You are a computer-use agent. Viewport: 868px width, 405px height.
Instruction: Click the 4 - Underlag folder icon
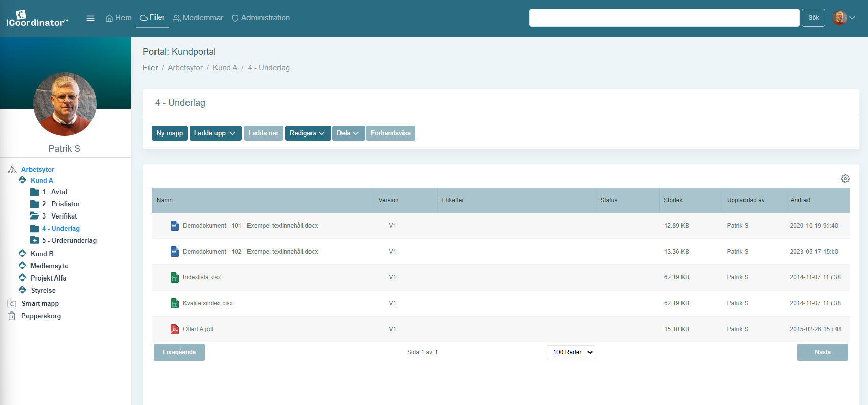click(35, 228)
